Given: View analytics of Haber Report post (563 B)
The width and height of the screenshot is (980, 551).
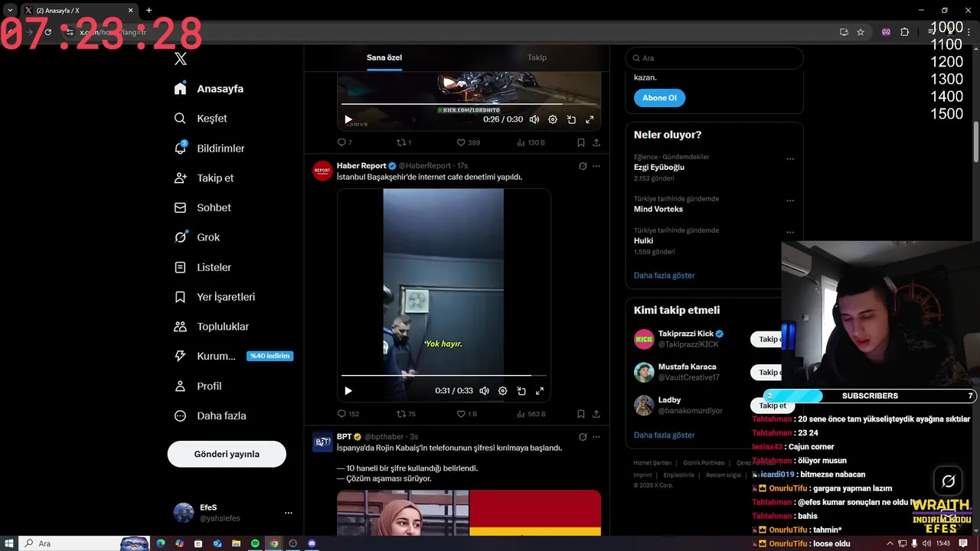Looking at the screenshot, I should point(531,414).
